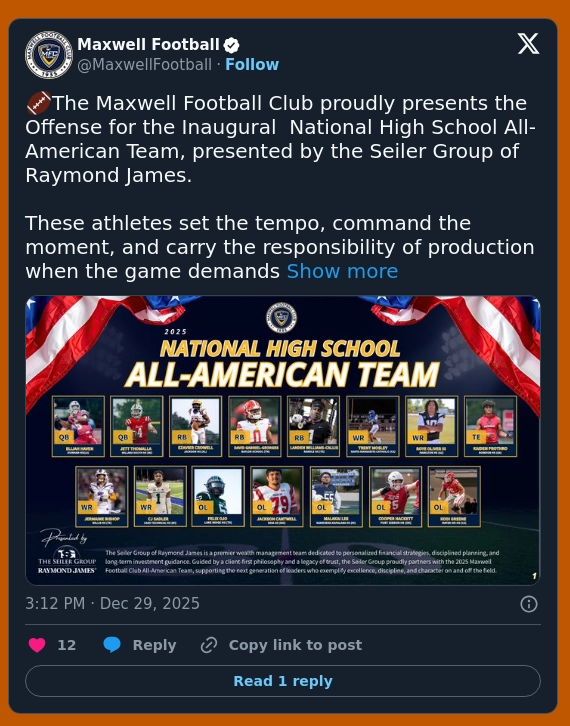Click the football emoji in the tweet
570x726 pixels.
pyautogui.click(x=38, y=103)
